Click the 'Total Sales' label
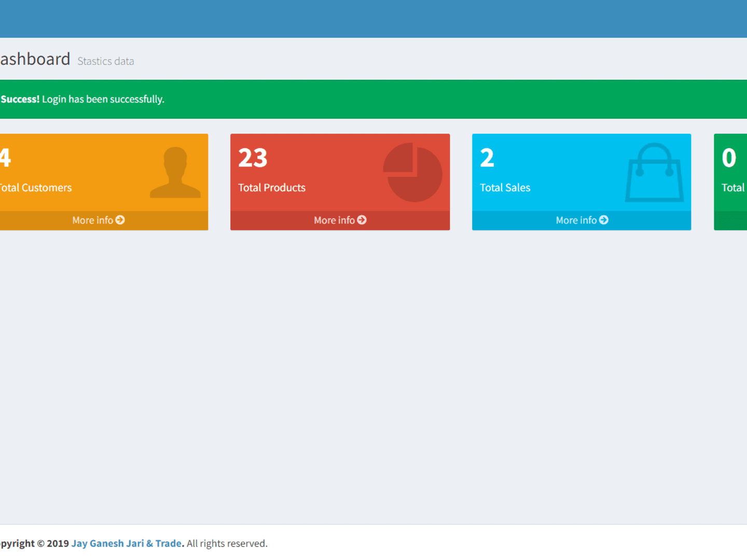This screenshot has width=747, height=560. pos(505,188)
